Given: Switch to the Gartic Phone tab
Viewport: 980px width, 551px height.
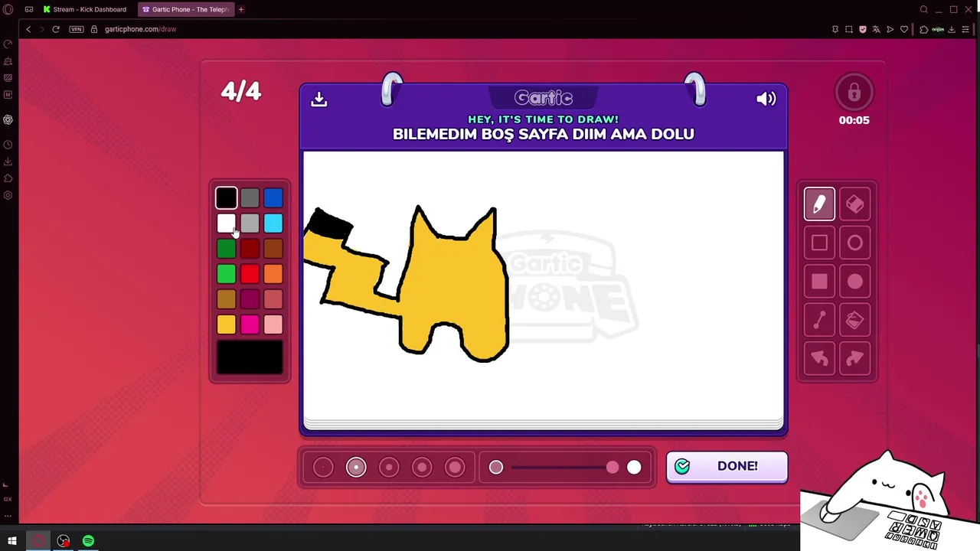Looking at the screenshot, I should pos(186,9).
